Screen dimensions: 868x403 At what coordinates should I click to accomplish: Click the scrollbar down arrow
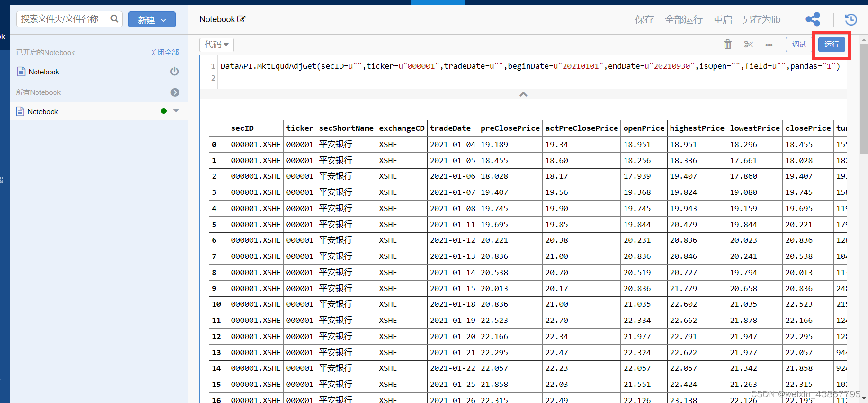point(864,398)
